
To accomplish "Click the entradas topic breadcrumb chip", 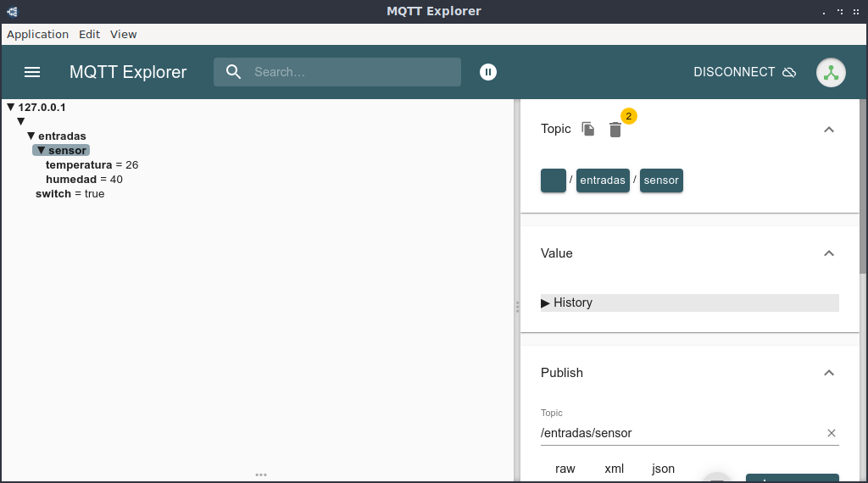I will pos(603,180).
